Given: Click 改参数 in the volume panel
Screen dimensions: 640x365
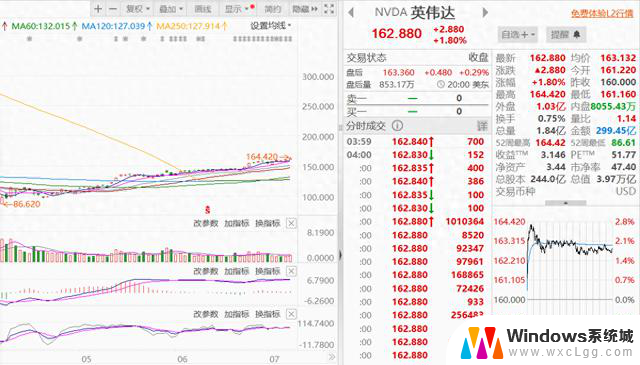Looking at the screenshot, I should coord(206,223).
